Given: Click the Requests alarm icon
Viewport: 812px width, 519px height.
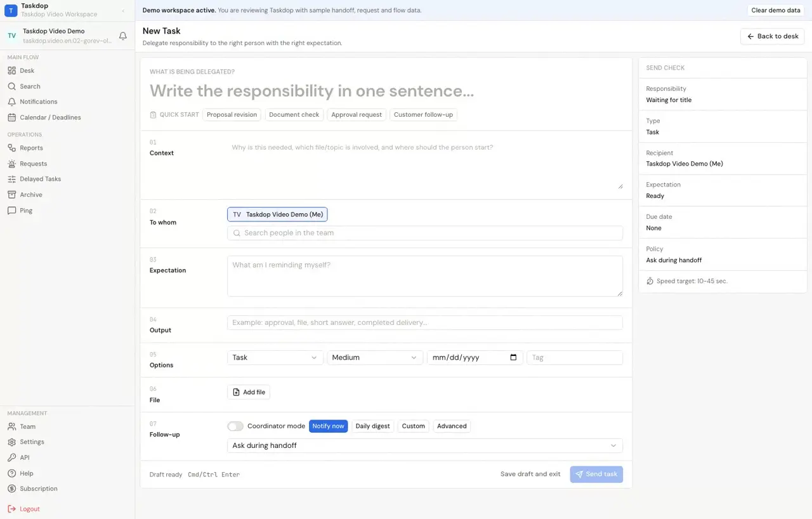Looking at the screenshot, I should pyautogui.click(x=11, y=164).
